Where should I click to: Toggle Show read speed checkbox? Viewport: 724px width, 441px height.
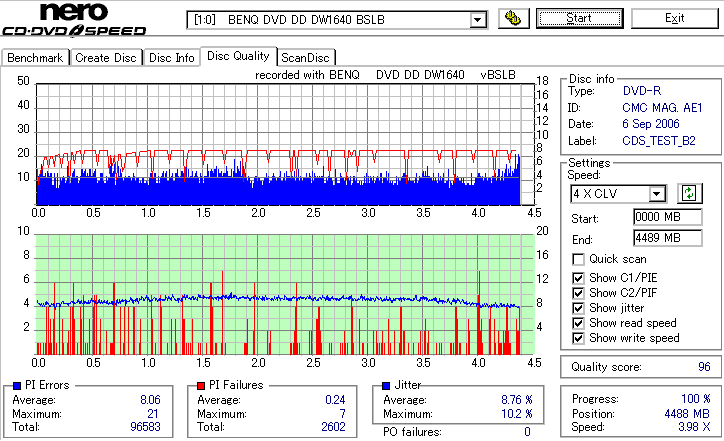coord(578,323)
